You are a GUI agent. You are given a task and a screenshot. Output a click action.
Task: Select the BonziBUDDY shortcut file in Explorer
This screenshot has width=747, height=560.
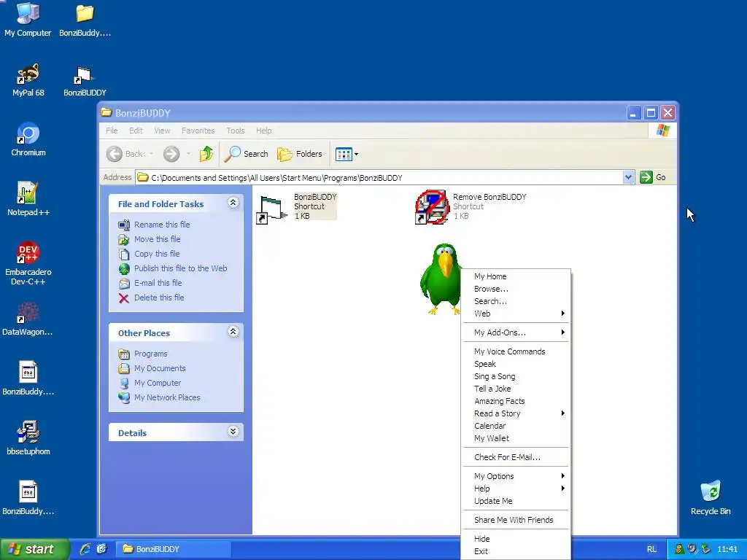pyautogui.click(x=296, y=207)
